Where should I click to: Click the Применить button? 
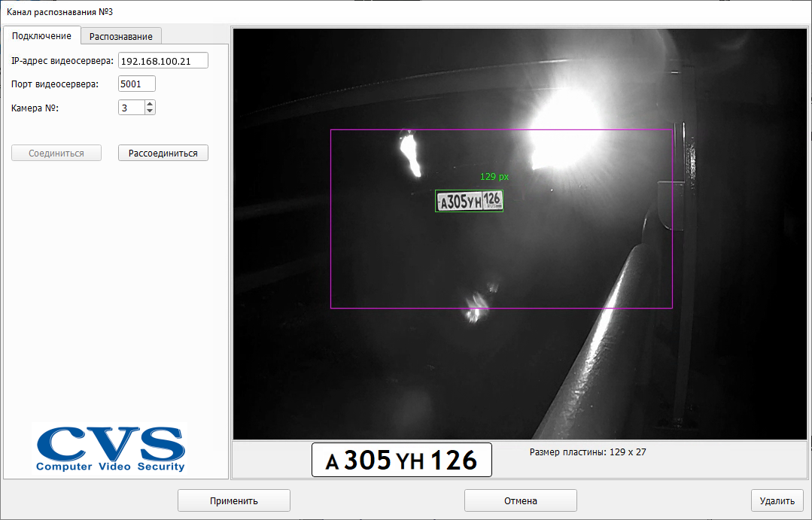(233, 500)
